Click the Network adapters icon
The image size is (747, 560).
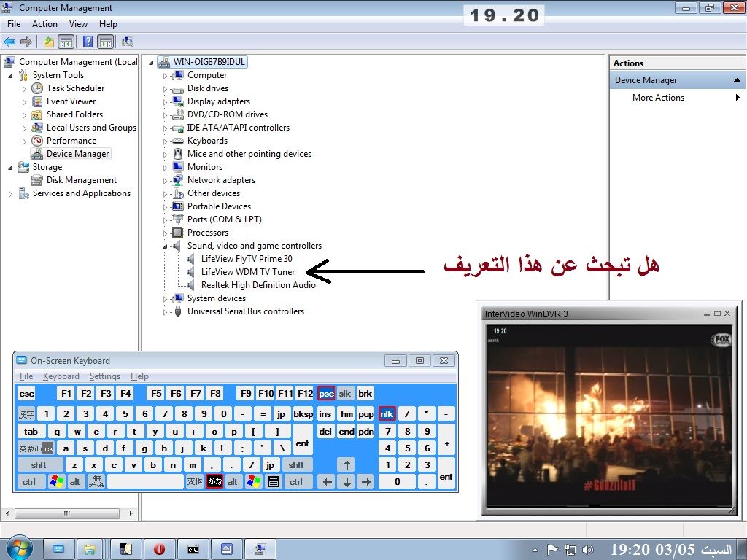click(x=178, y=180)
